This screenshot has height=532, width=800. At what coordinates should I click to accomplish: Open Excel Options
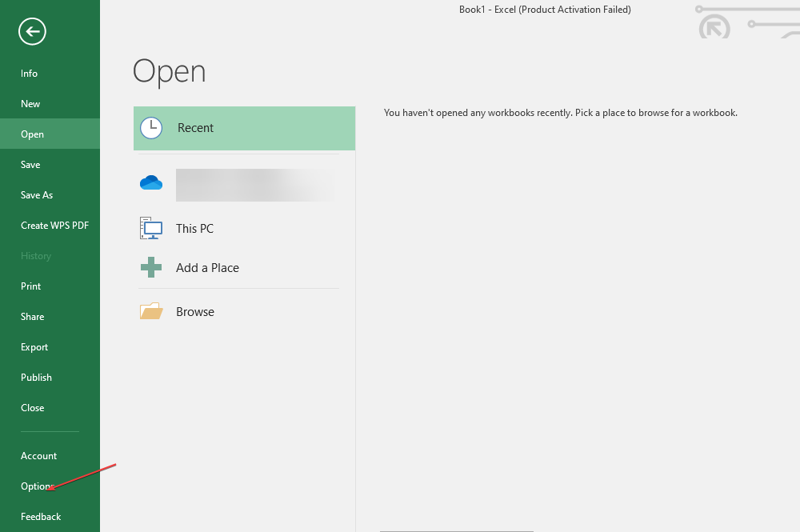[x=50, y=486]
